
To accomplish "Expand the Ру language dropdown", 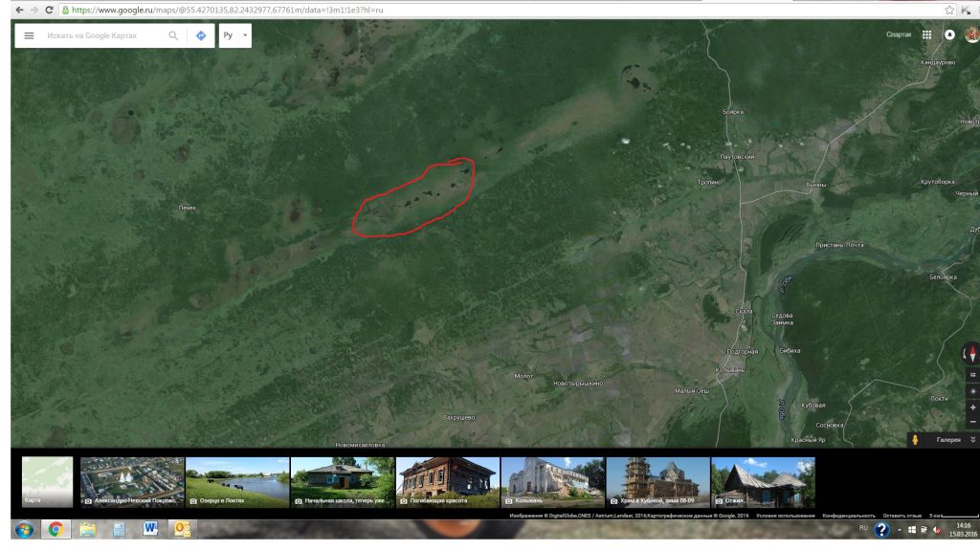I will point(235,35).
